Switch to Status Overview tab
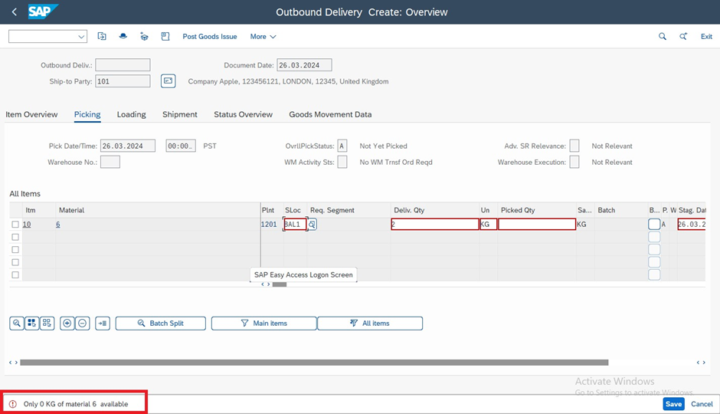This screenshot has height=414, width=720. 243,114
